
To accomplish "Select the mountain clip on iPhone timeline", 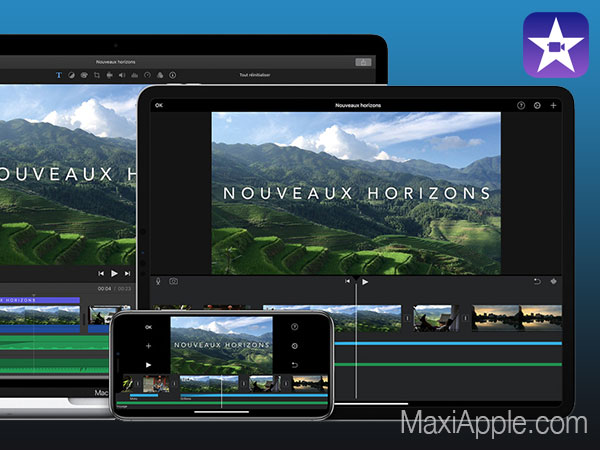I will click(x=209, y=384).
